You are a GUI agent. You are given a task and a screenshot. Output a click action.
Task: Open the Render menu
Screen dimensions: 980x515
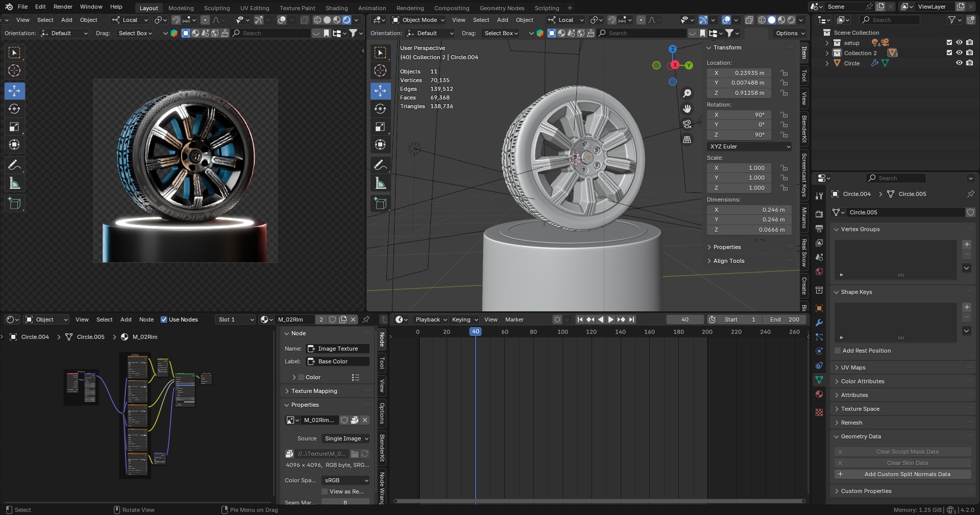[x=63, y=7]
